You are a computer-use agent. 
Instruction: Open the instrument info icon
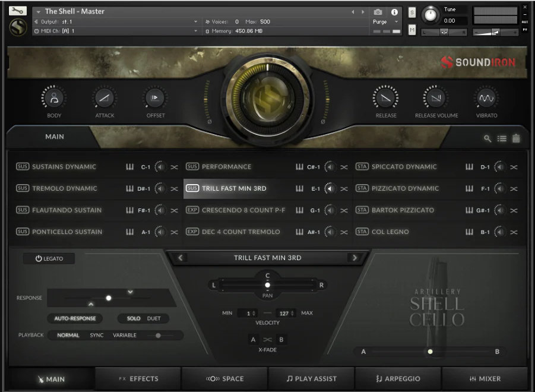pyautogui.click(x=395, y=12)
